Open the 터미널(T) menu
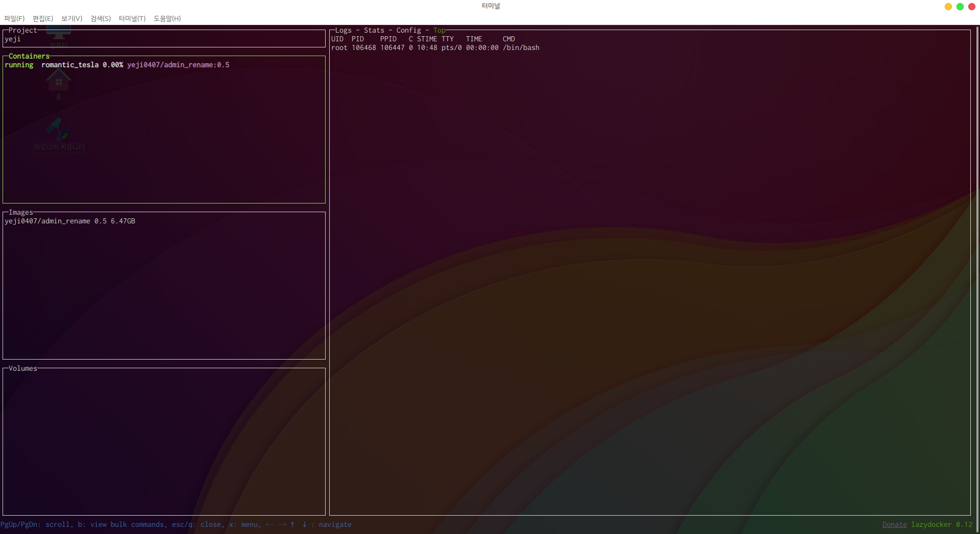The width and height of the screenshot is (980, 534). [x=132, y=18]
